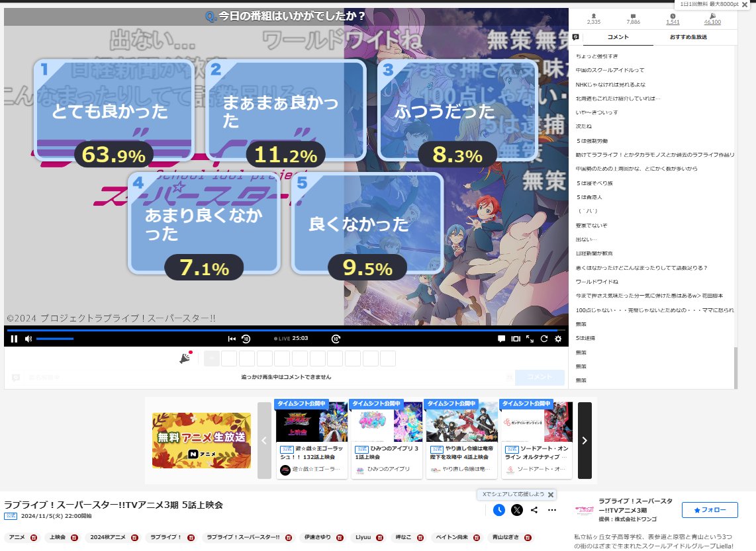Show next recommended broadcasts in carousel
The image size is (756, 551).
(x=585, y=441)
